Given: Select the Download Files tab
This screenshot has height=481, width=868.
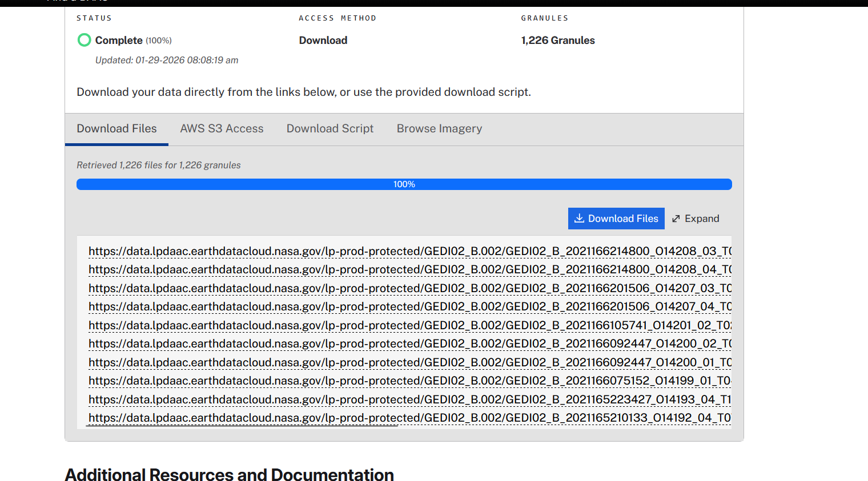Looking at the screenshot, I should point(116,129).
